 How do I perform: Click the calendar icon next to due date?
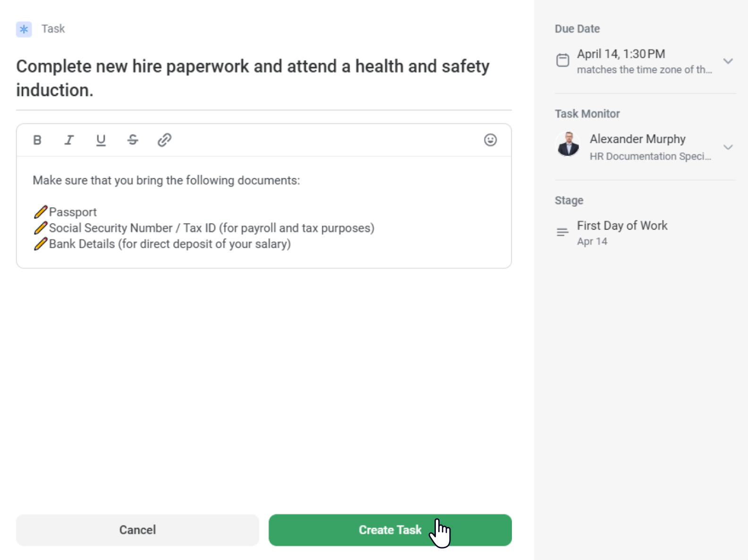(x=562, y=60)
